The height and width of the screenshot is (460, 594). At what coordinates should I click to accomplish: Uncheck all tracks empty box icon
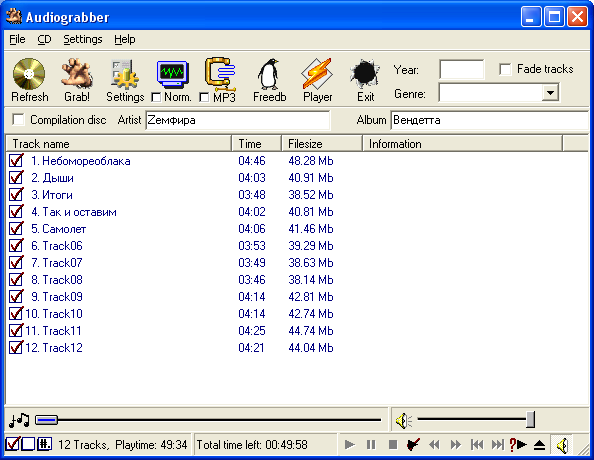[x=28, y=444]
